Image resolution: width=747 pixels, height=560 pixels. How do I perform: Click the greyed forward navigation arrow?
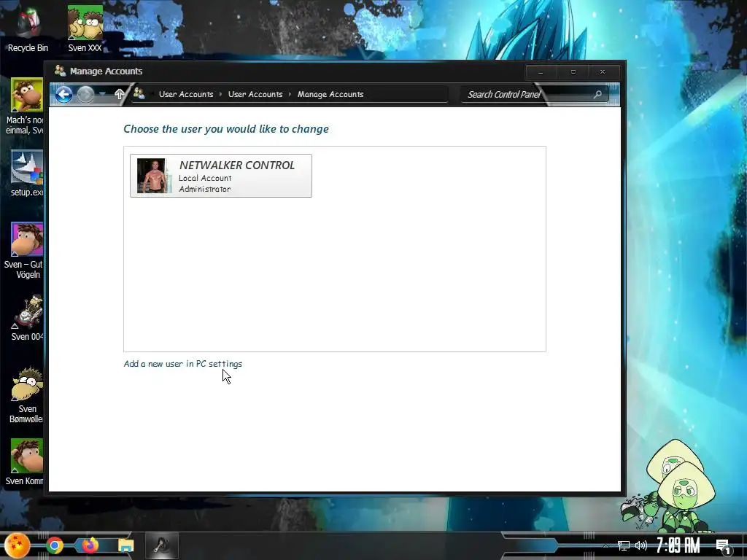(x=86, y=94)
